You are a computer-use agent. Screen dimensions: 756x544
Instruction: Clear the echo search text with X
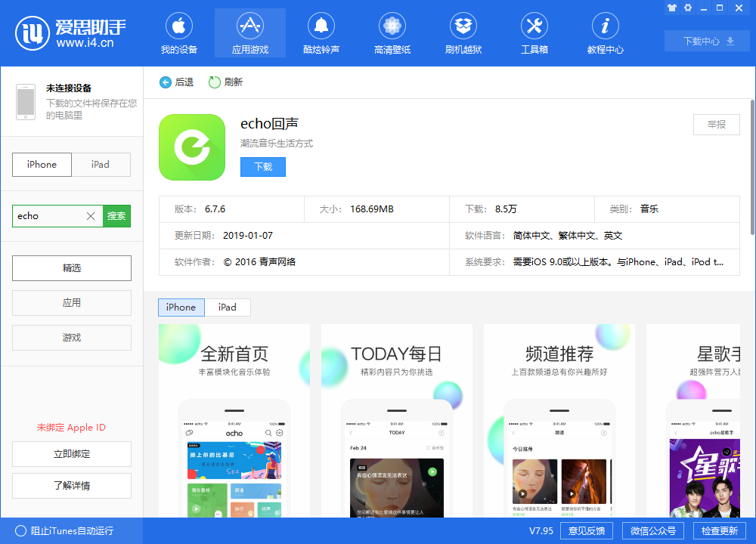91,216
